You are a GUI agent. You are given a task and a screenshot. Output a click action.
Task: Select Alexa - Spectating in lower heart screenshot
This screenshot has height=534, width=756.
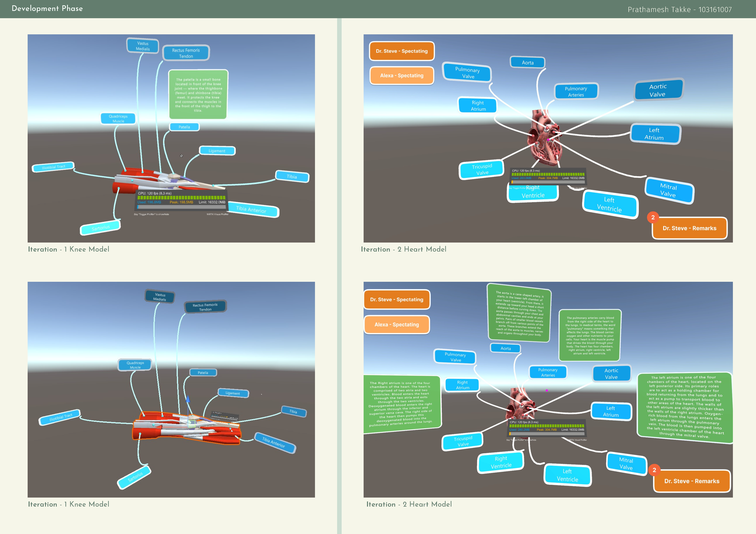pyautogui.click(x=397, y=324)
